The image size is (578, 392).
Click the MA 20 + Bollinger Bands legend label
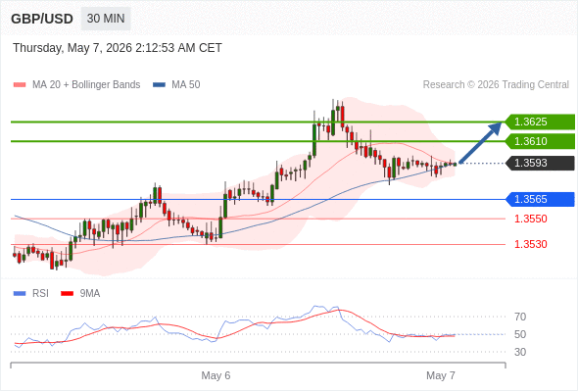coord(86,85)
